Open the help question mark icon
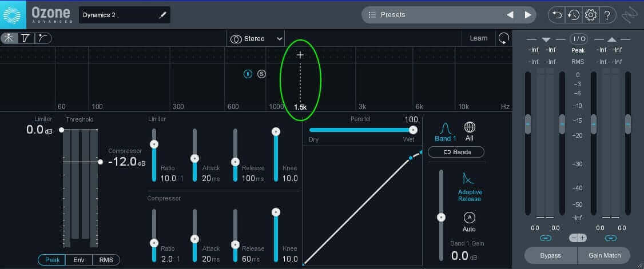The width and height of the screenshot is (644, 269). pos(607,15)
